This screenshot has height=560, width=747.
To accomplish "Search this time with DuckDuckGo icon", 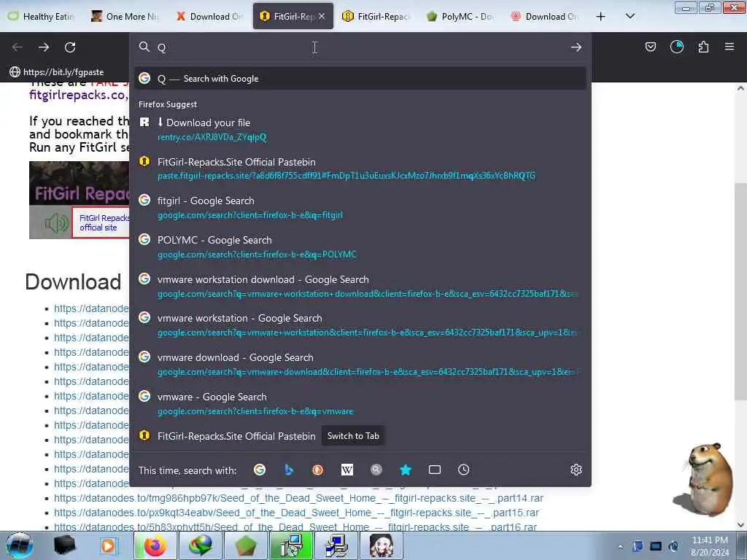I will click(318, 470).
